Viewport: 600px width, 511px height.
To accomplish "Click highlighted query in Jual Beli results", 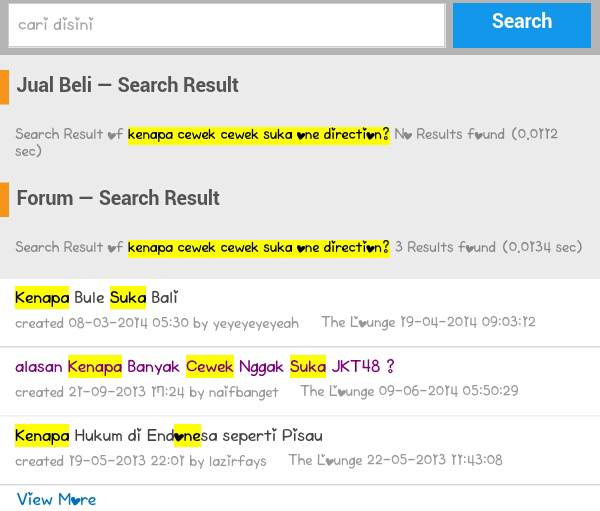I will (259, 135).
